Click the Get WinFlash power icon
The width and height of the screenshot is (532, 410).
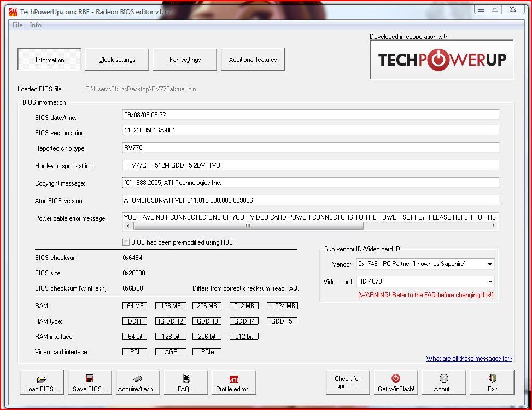click(x=396, y=378)
